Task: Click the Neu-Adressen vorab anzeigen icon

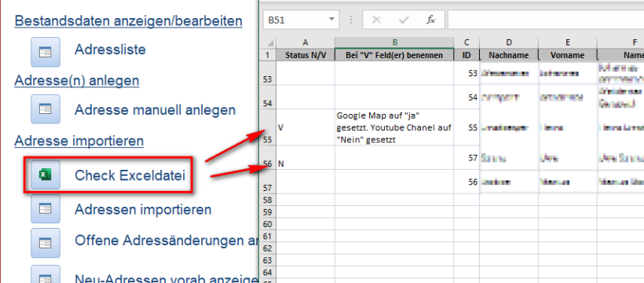Action: [x=46, y=275]
